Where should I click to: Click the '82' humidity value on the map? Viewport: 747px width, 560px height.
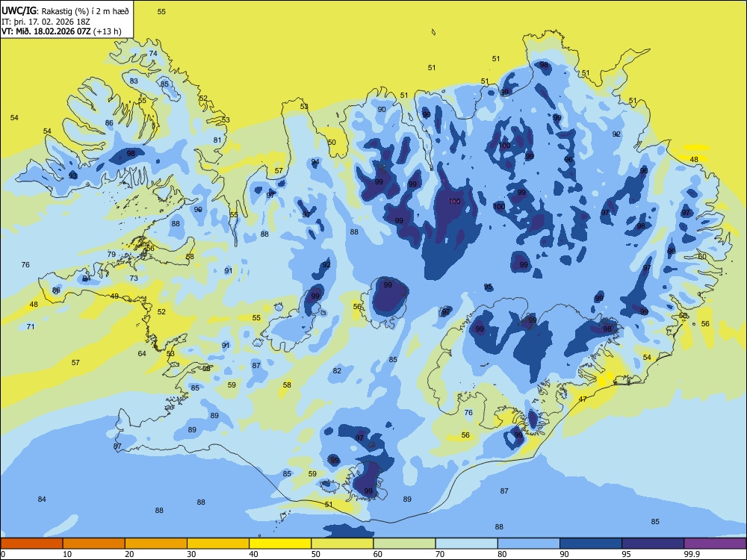point(338,370)
